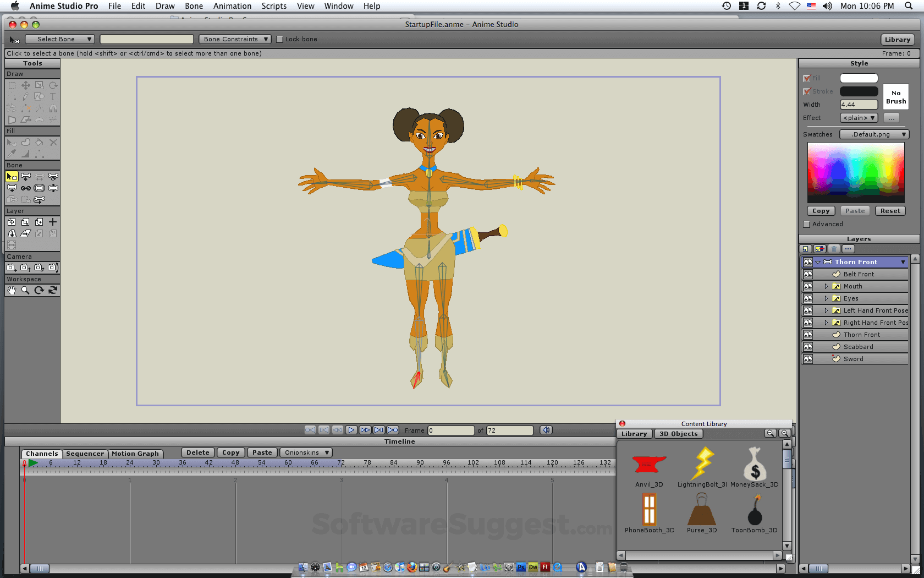Screen dimensions: 924x578
Task: Pick a color from the swatches palette
Action: 855,172
